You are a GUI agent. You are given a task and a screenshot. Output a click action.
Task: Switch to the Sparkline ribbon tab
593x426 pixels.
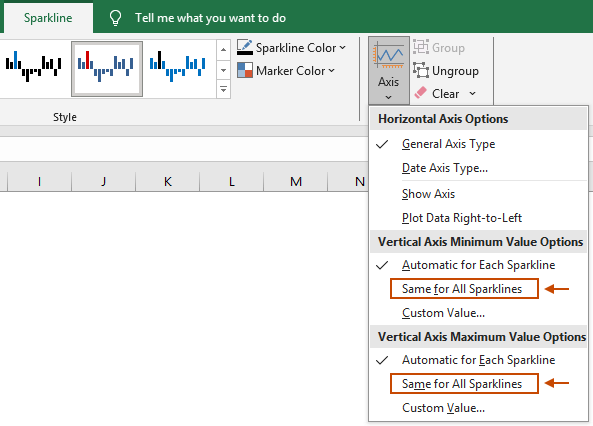point(48,18)
